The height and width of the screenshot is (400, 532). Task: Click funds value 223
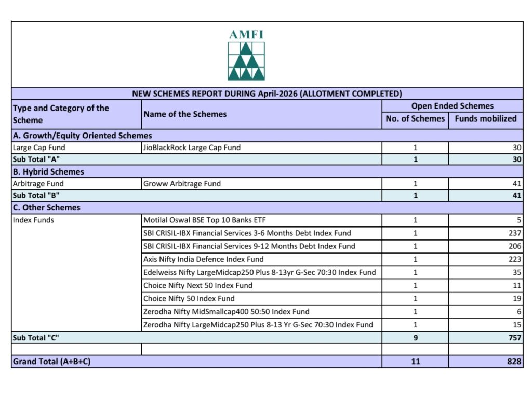pos(515,259)
